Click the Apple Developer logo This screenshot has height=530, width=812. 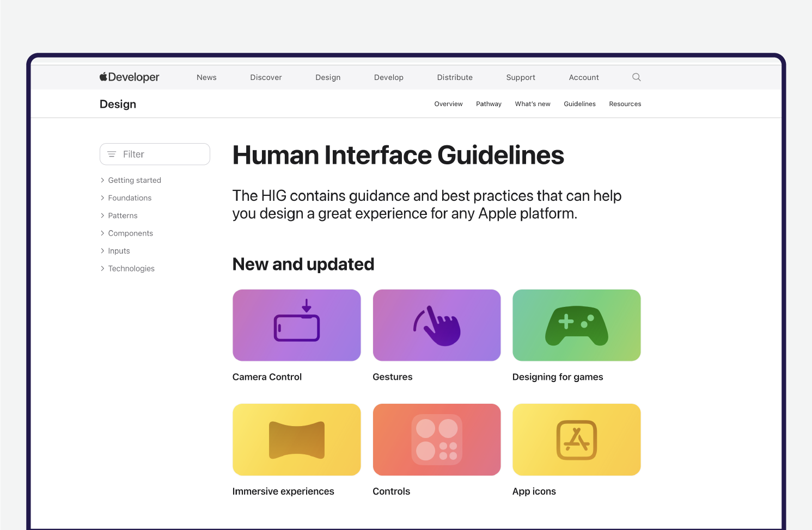click(130, 77)
